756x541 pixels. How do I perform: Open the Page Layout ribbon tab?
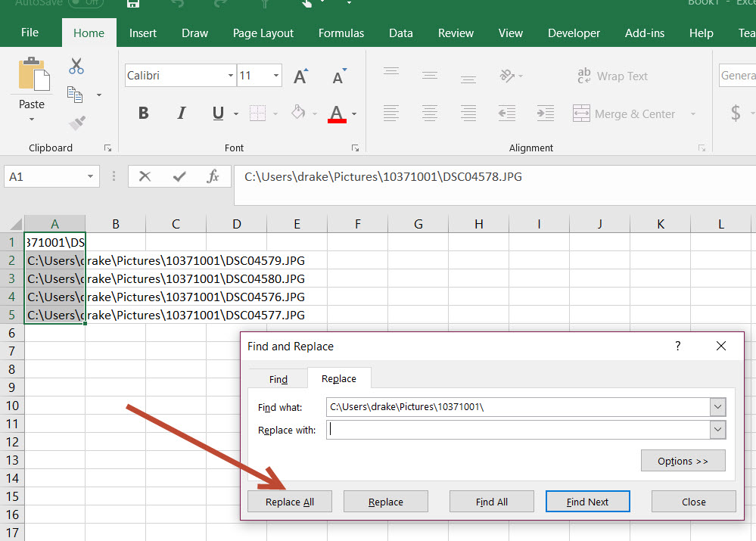point(263,33)
